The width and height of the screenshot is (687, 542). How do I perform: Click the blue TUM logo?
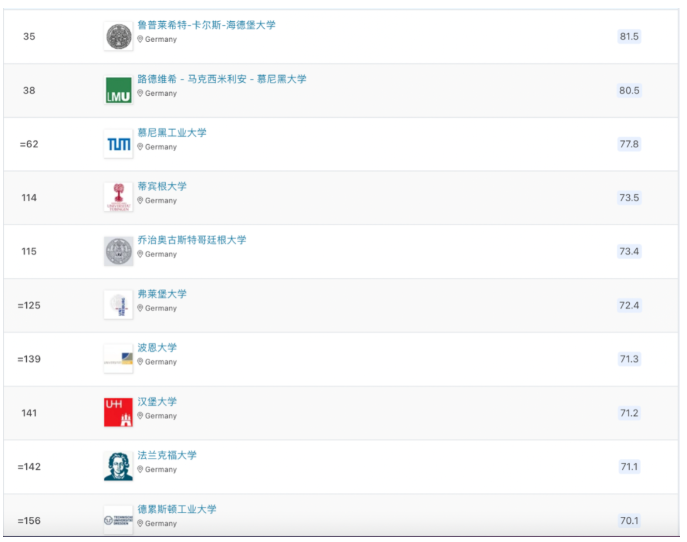coord(118,144)
